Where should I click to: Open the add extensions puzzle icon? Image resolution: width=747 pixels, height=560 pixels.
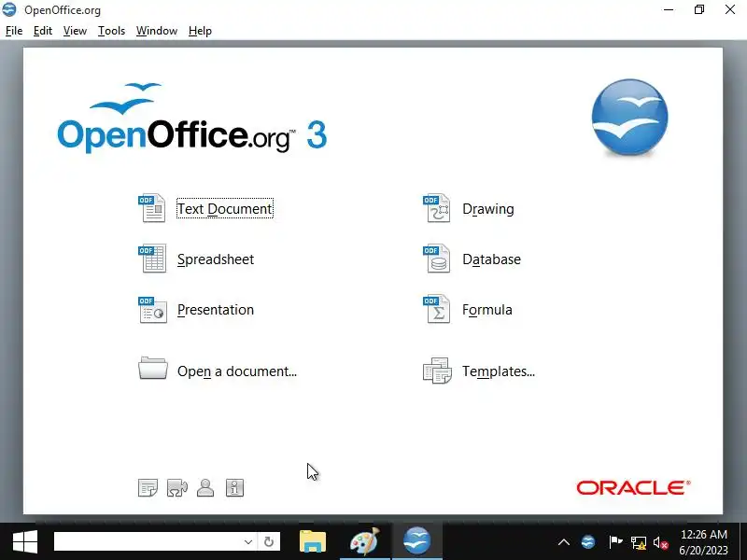pyautogui.click(x=177, y=487)
